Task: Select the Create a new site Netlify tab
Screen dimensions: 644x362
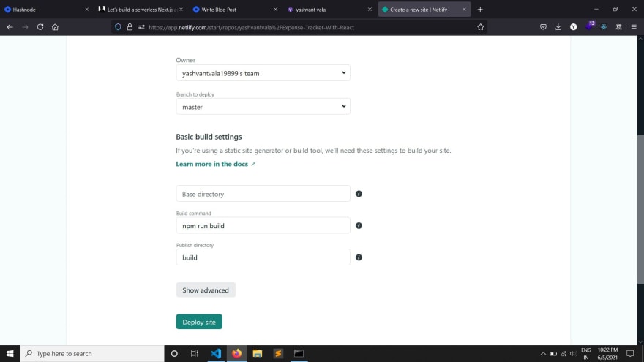Action: (423, 9)
